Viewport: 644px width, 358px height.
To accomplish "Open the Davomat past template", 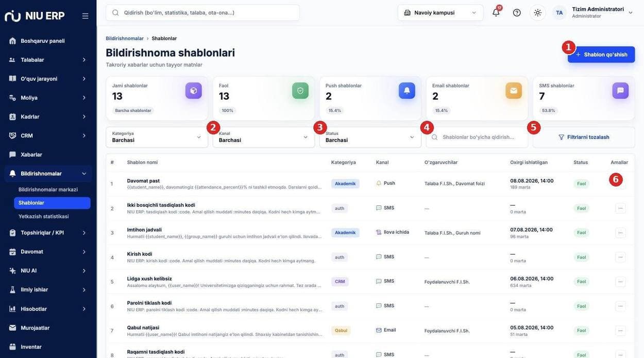I will pos(143,181).
